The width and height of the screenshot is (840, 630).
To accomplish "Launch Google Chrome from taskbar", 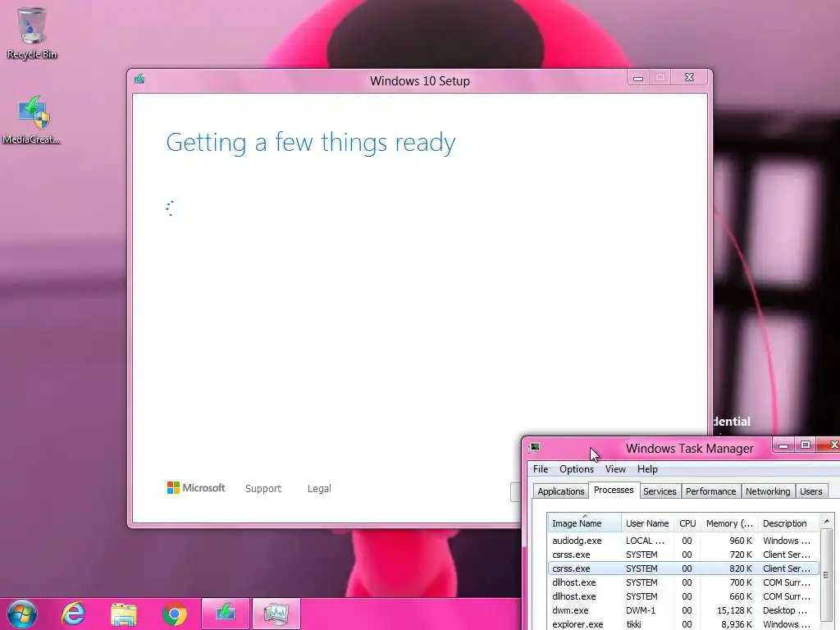I will pos(174,614).
